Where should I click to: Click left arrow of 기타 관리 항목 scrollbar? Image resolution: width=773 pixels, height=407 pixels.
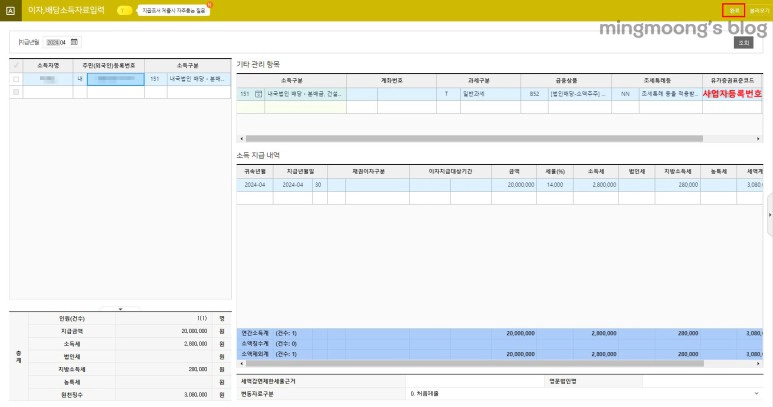pyautogui.click(x=241, y=139)
